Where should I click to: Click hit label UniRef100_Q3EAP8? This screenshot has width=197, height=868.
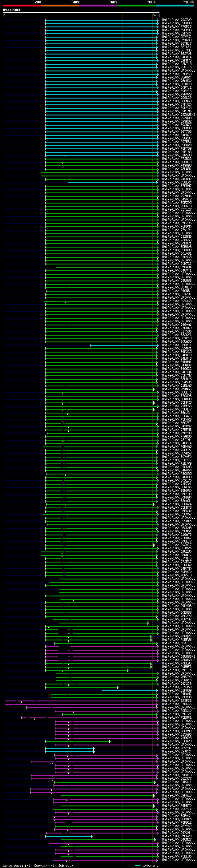[177, 741]
